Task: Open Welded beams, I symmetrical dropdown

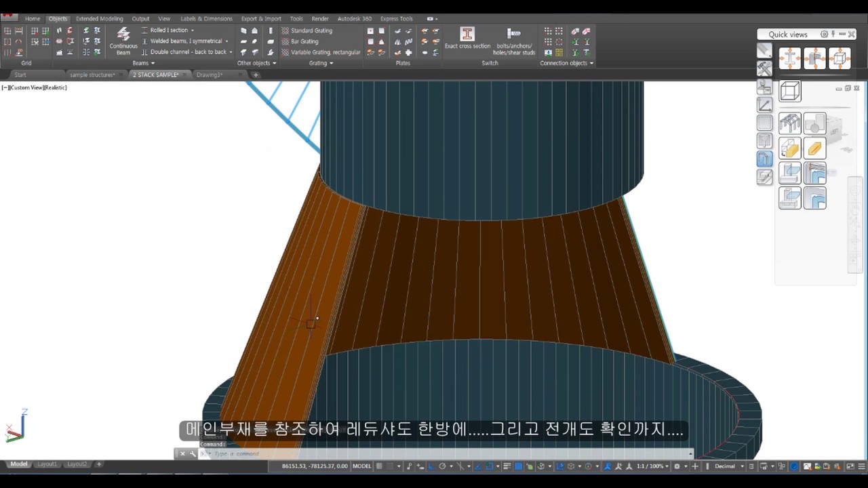Action: point(226,41)
